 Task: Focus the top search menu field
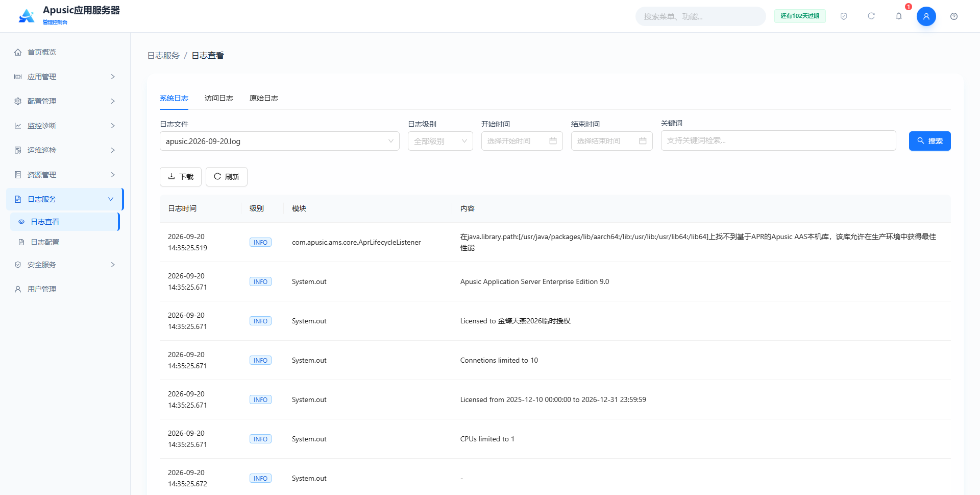(x=700, y=16)
